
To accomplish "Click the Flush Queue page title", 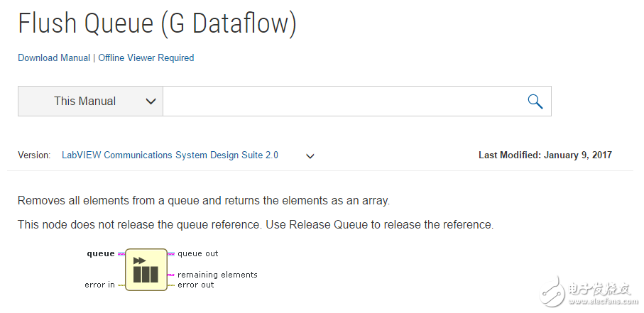I will click(x=157, y=23).
